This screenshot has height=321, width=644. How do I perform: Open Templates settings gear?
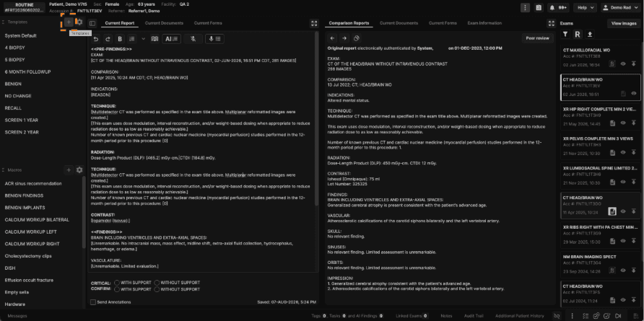79,22
